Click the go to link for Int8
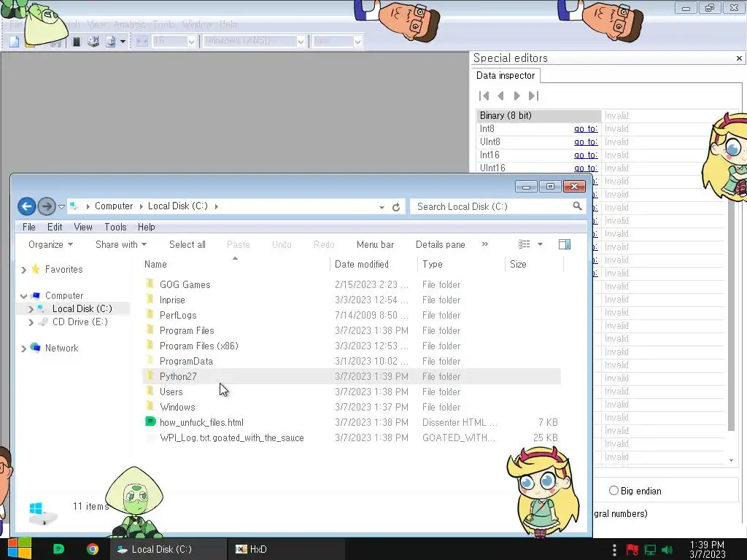The width and height of the screenshot is (747, 560). (x=586, y=128)
